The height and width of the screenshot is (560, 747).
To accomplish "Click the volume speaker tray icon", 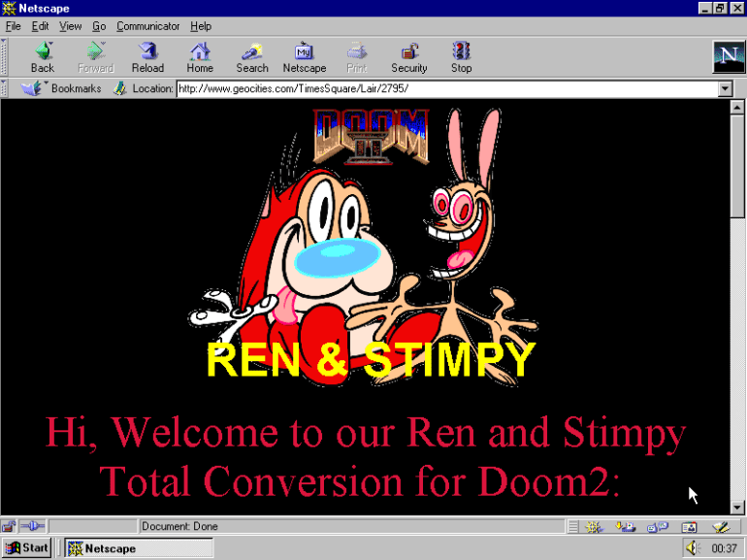I will tap(693, 548).
